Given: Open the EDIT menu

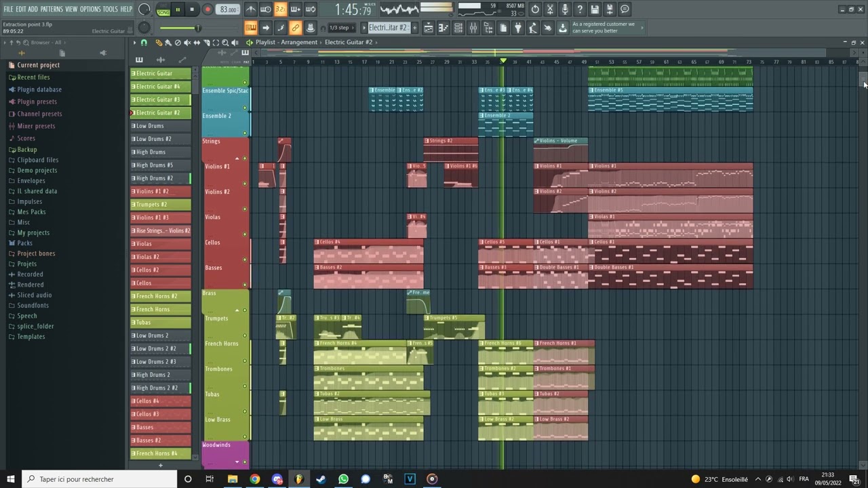Looking at the screenshot, I should tap(21, 9).
